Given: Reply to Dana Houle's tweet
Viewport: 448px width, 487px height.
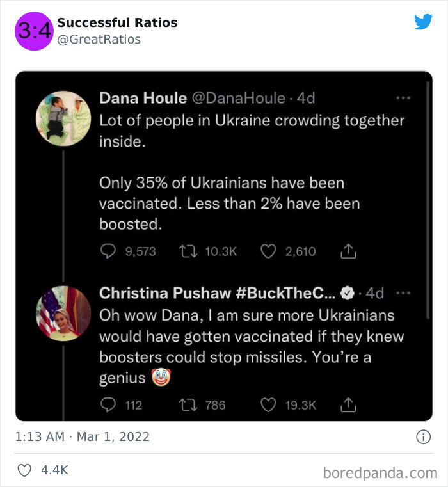Looking at the screenshot, I should (109, 251).
